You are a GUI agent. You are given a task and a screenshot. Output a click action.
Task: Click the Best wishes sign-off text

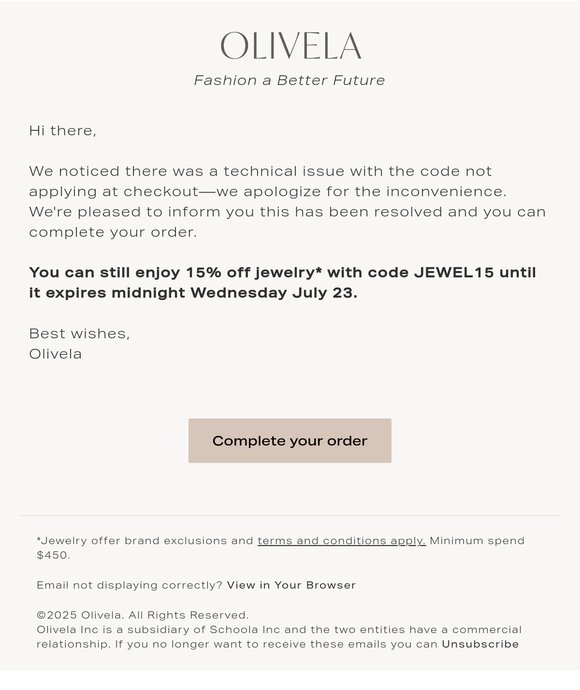(x=80, y=334)
